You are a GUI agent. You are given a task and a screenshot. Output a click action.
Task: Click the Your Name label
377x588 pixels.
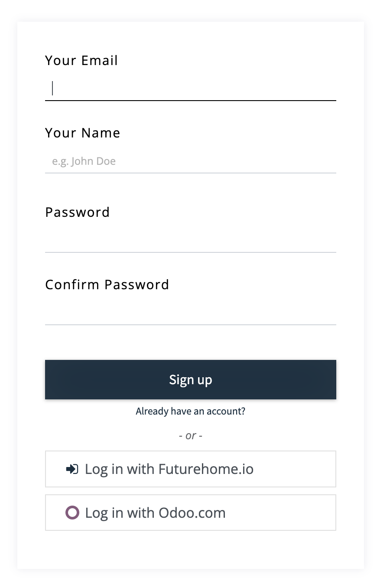click(x=83, y=133)
